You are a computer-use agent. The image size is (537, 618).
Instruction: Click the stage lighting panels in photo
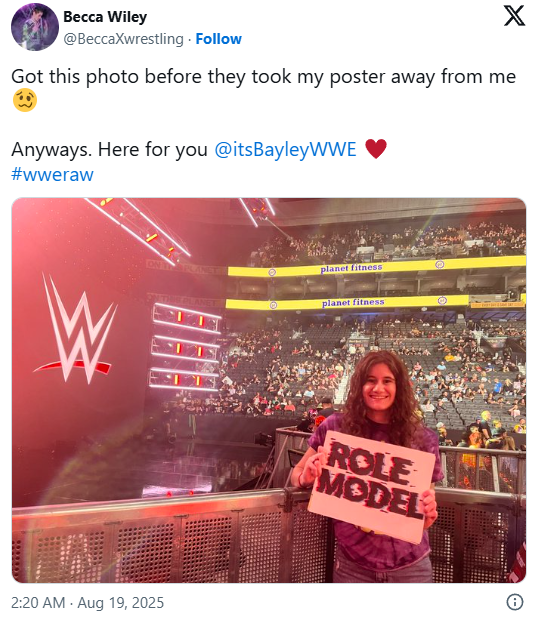click(185, 346)
